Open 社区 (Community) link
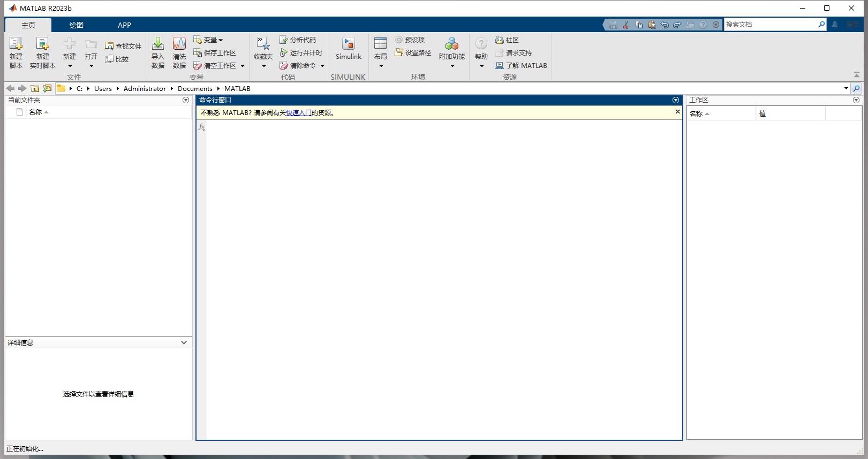 (507, 40)
